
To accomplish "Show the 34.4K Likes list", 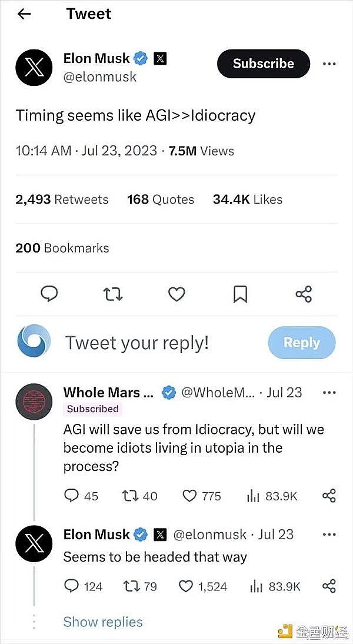I will point(248,200).
